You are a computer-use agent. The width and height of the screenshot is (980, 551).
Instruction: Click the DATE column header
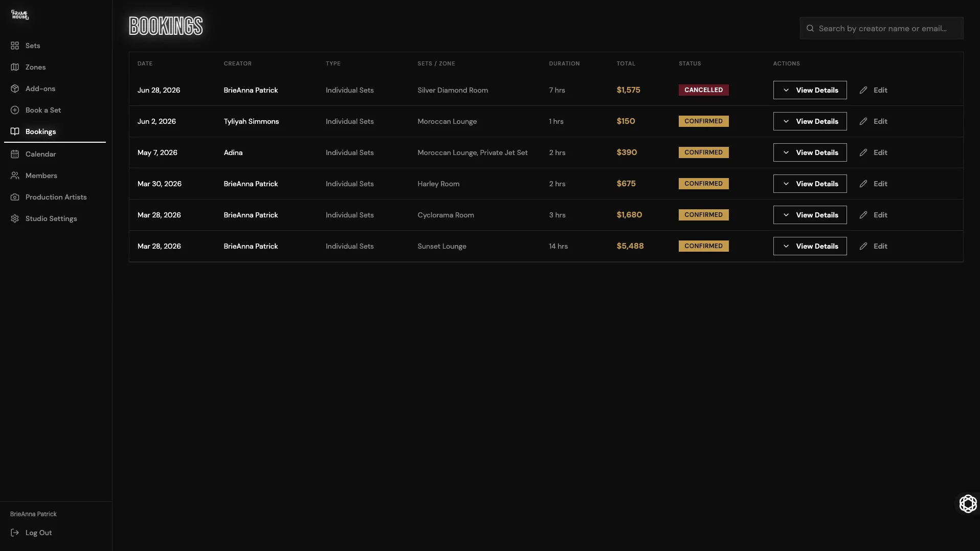pyautogui.click(x=145, y=63)
